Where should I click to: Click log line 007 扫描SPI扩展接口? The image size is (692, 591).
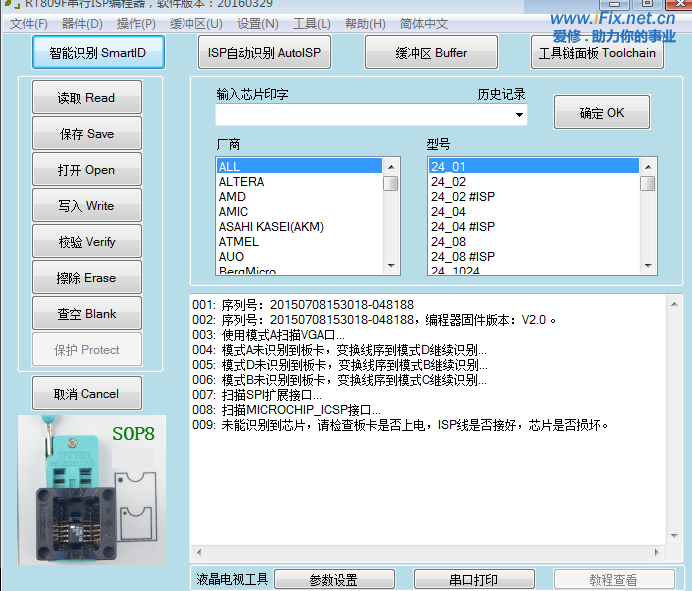(x=256, y=395)
